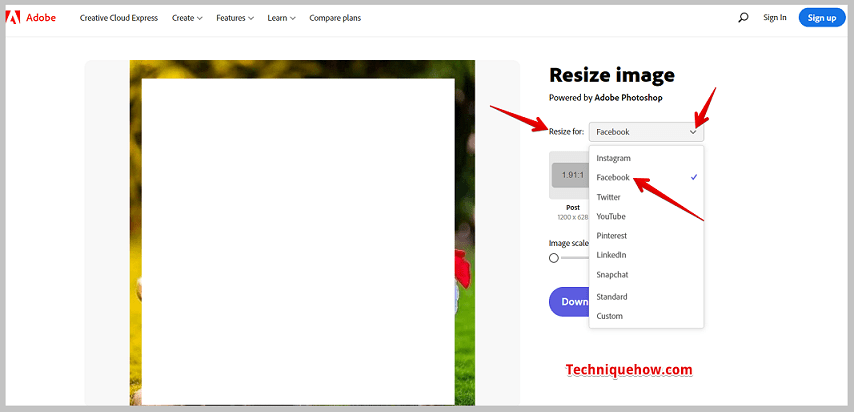Viewport: 854px width, 412px height.
Task: Click the Sign In link
Action: [774, 17]
